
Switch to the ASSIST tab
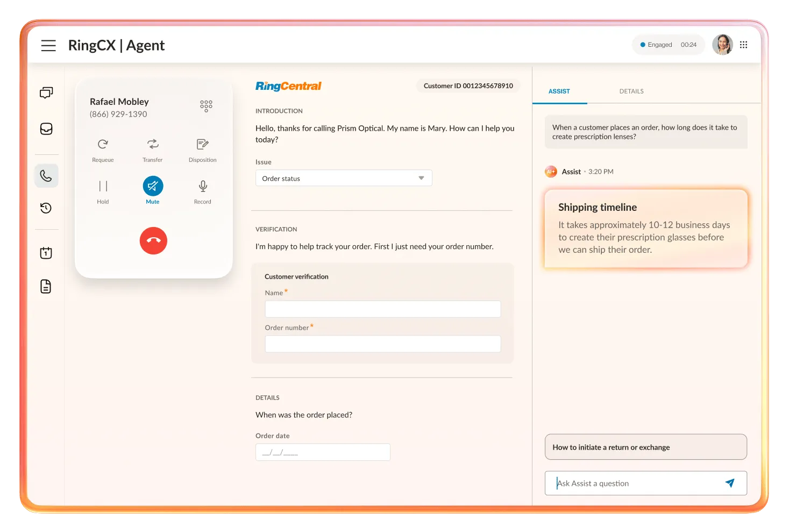[559, 91]
